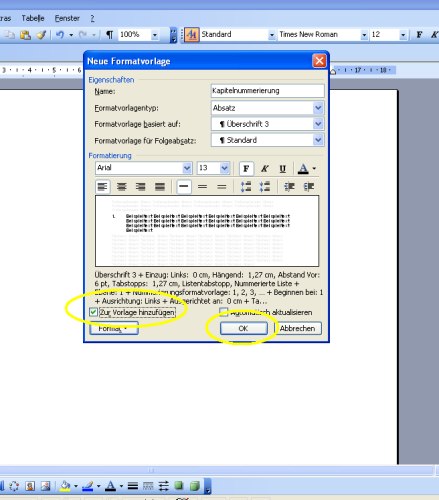Show paragraph marks with the pilcrow icon
Image resolution: width=439 pixels, height=500 pixels.
(109, 34)
